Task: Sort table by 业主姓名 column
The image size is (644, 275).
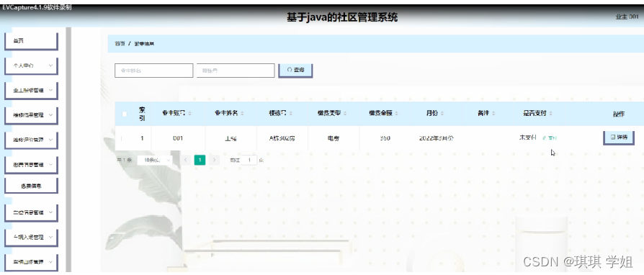Action: coord(242,114)
